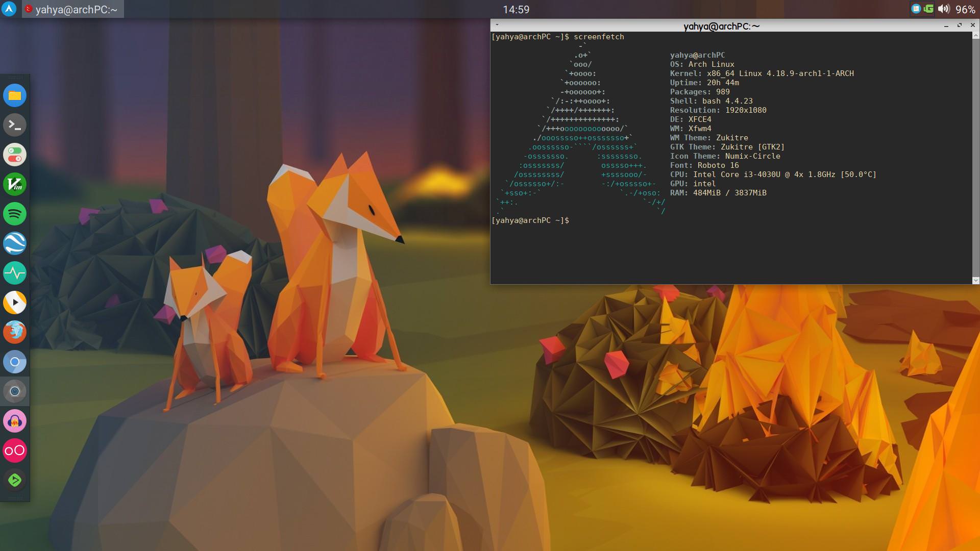
Task: Click the volume speaker tray icon
Action: point(943,9)
